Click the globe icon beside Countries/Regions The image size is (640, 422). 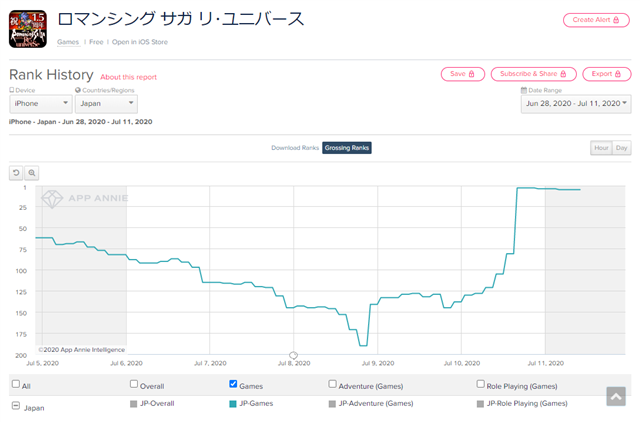pyautogui.click(x=78, y=90)
